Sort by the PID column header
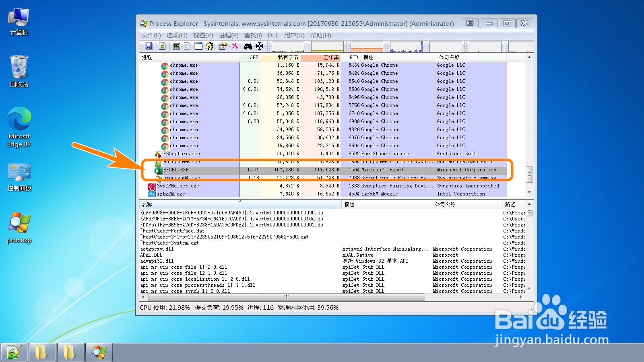644x362 pixels. point(351,58)
